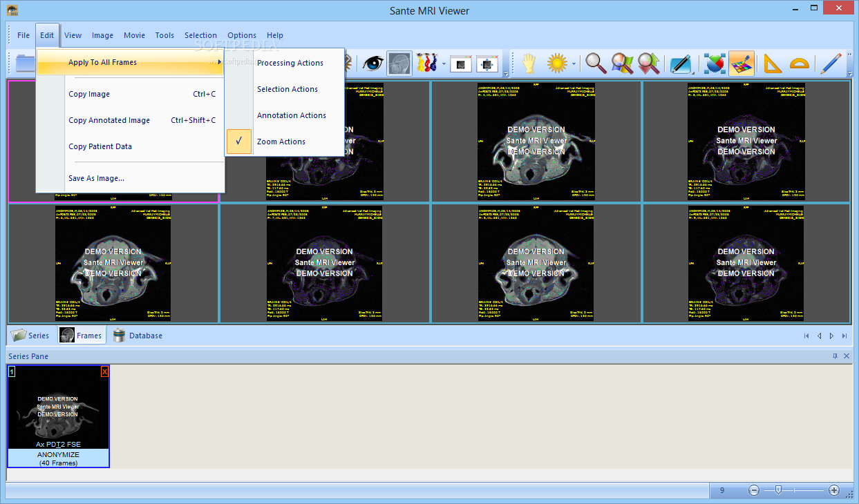Switch to the Database tab
The image size is (859, 504).
(x=138, y=336)
